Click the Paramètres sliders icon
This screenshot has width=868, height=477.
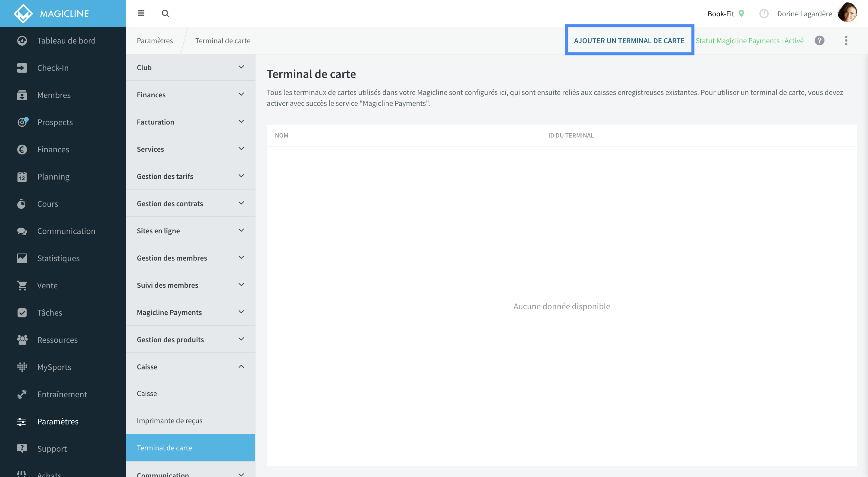point(22,421)
